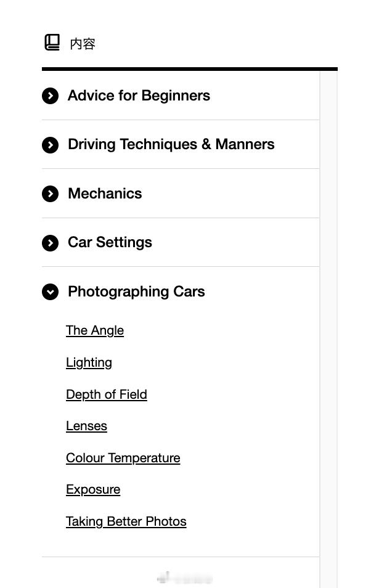Image resolution: width=371 pixels, height=588 pixels.
Task: Click the 内容 contents label
Action: 83,44
